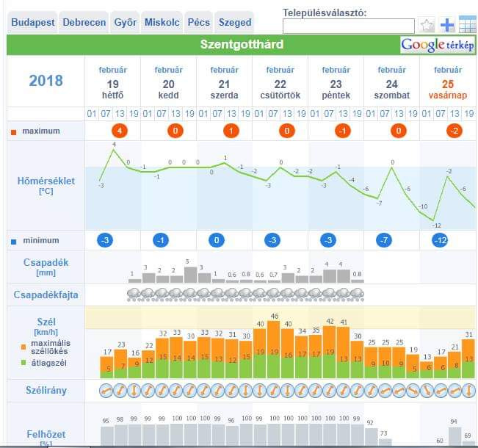Switch to the Pécs tab
This screenshot has width=478, height=448.
(198, 23)
